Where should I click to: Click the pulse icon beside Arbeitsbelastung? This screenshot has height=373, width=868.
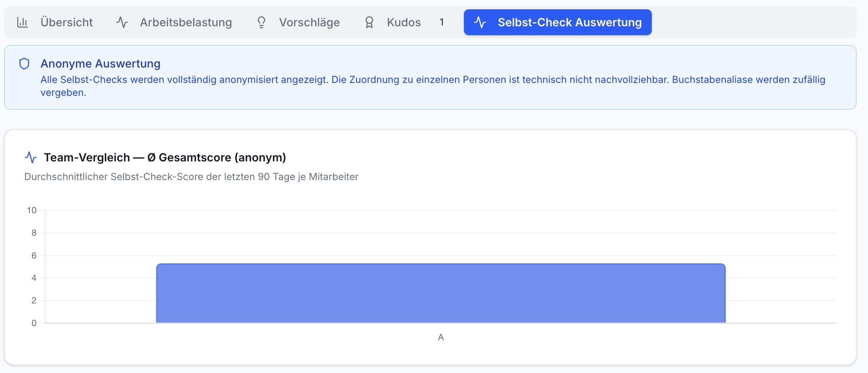pyautogui.click(x=122, y=22)
